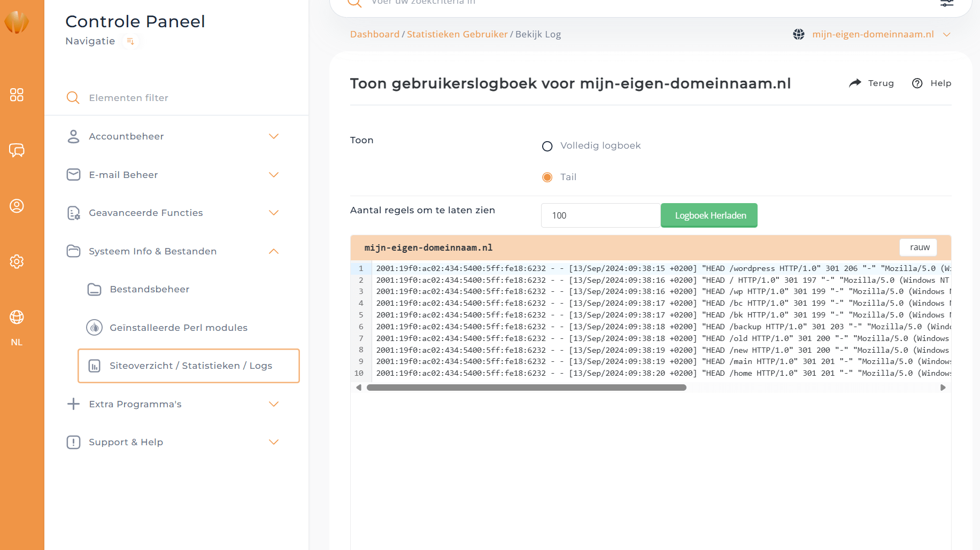Click the Elementen filter search icon
980x550 pixels.
73,98
